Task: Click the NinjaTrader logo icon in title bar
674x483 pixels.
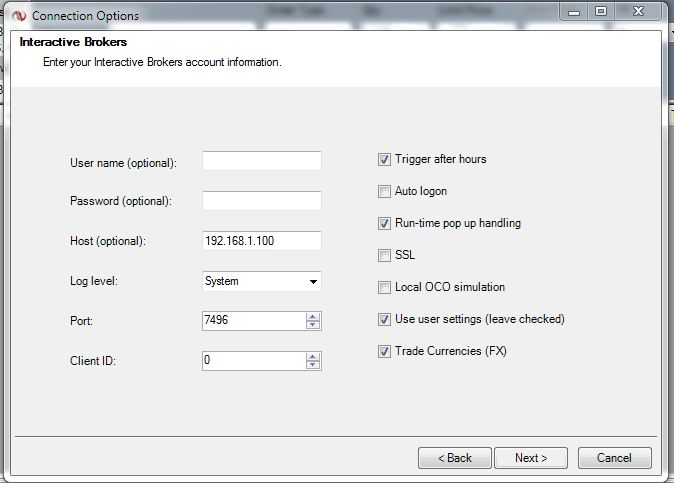Action: click(19, 16)
